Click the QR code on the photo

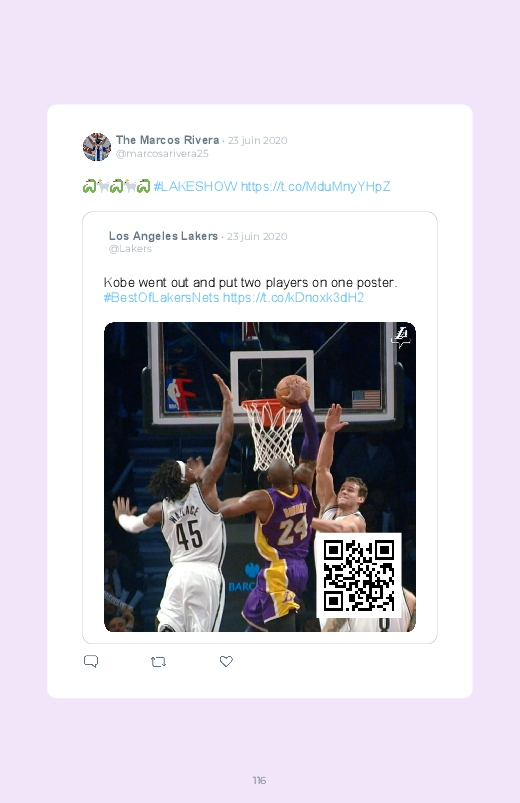(x=359, y=575)
